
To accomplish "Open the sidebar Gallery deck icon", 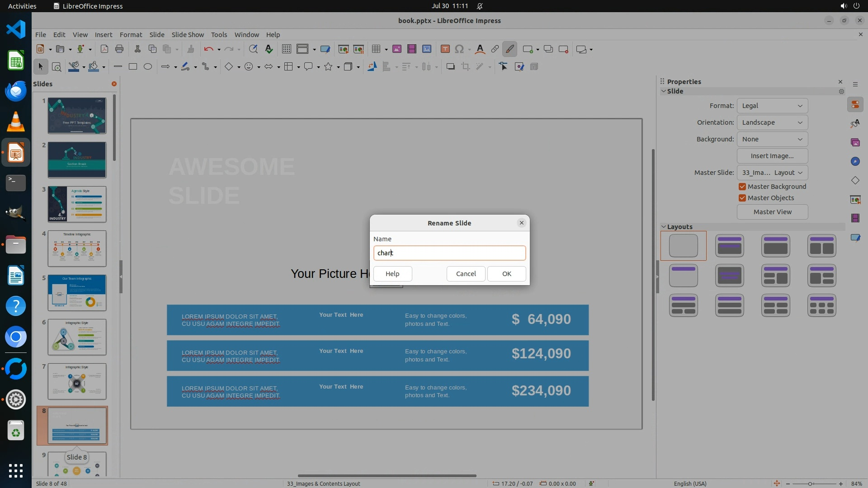I will tap(855, 143).
